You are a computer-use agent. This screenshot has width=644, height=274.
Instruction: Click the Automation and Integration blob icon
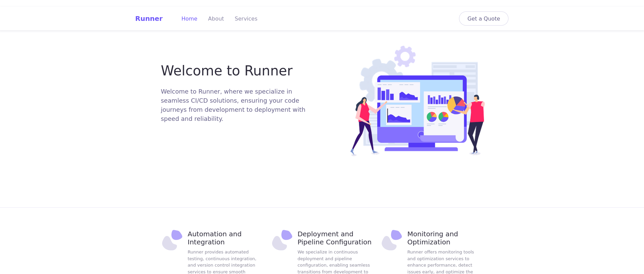172,240
